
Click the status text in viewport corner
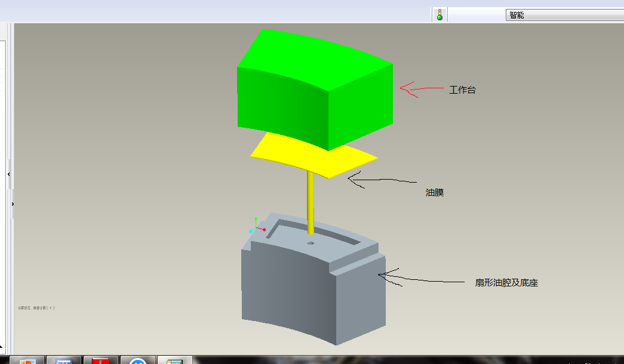37,308
